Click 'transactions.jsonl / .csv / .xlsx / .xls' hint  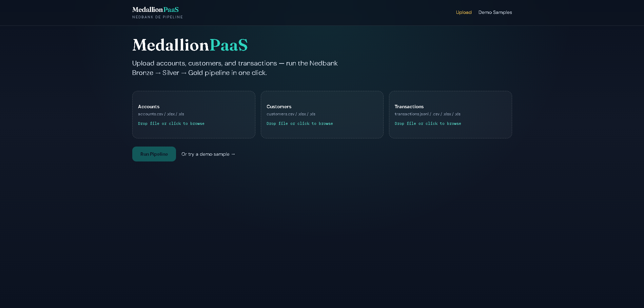[x=428, y=114]
